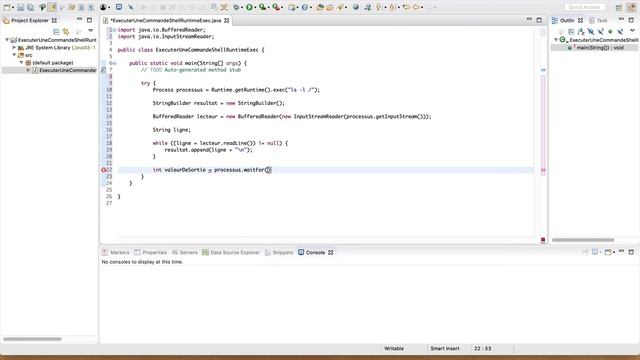Screen dimensions: 640x360
Task: Click the Project Explorer horizontal scrollbar
Action: coord(32,339)
